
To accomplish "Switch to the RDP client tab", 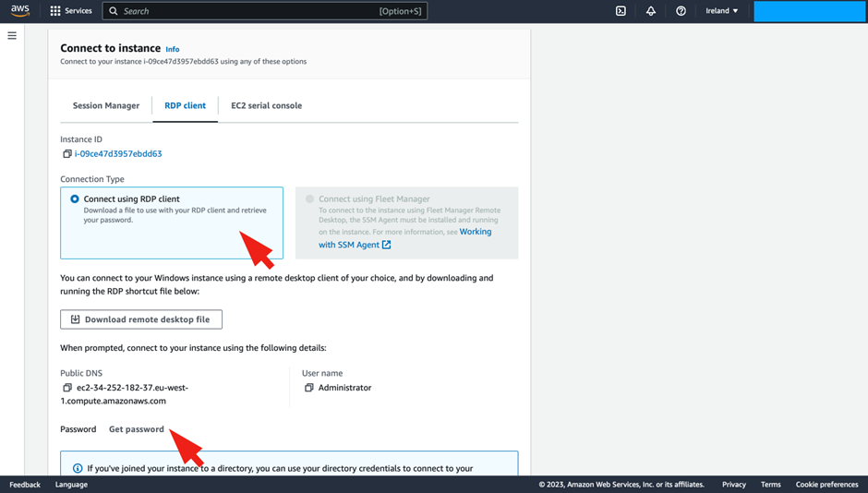I will 185,105.
